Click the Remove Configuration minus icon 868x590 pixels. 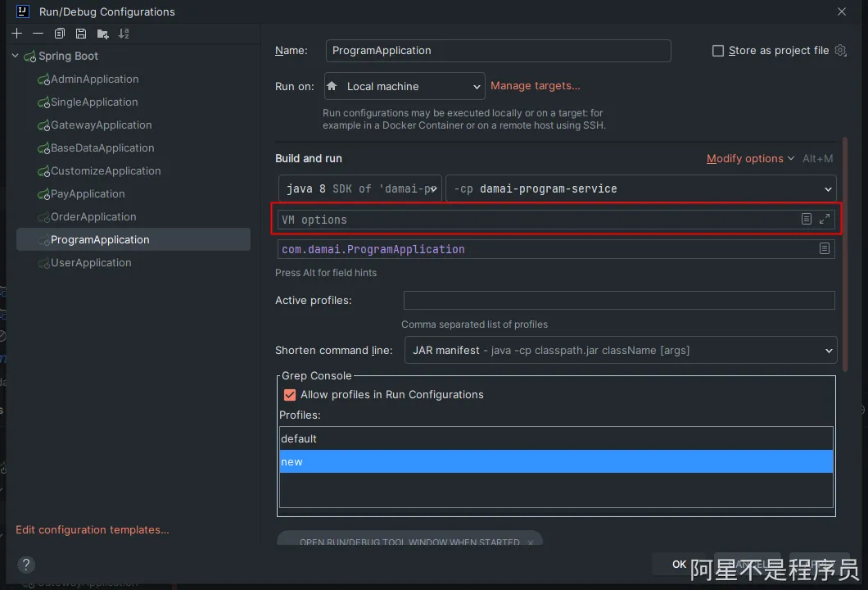coord(38,34)
